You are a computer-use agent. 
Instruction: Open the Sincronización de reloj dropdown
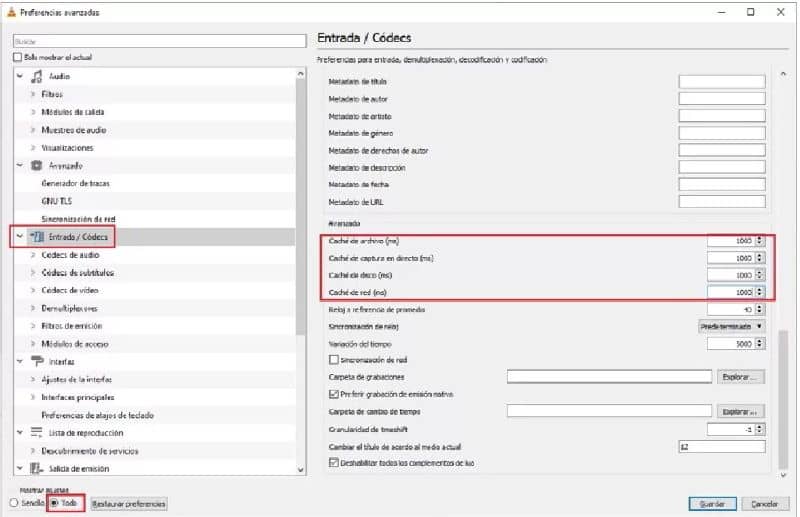(x=732, y=326)
